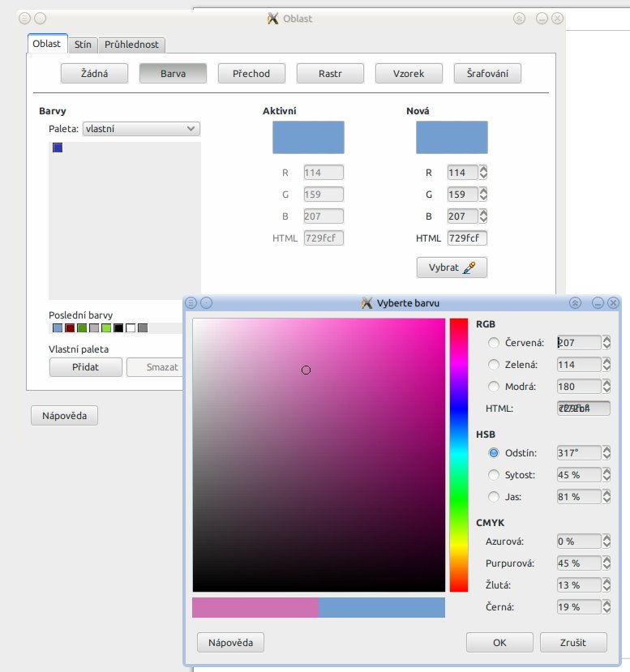Open the Stín tab
Screen dimensions: 630x672
pos(83,45)
